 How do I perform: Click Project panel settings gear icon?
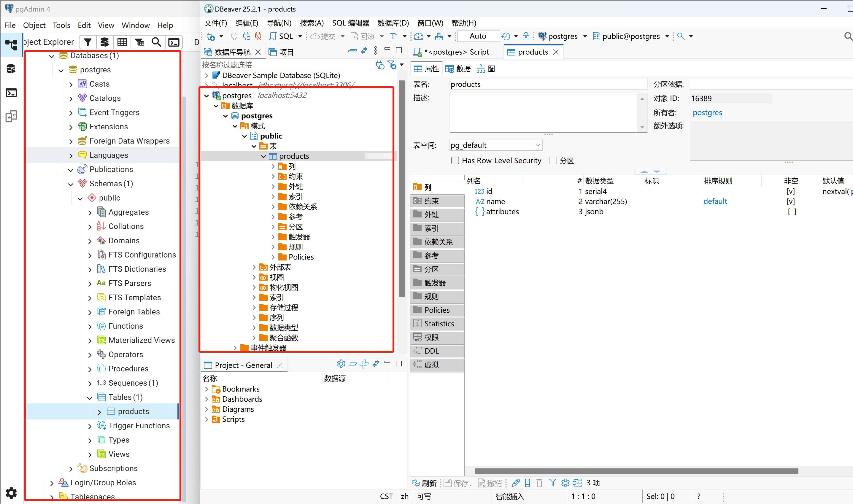click(341, 364)
